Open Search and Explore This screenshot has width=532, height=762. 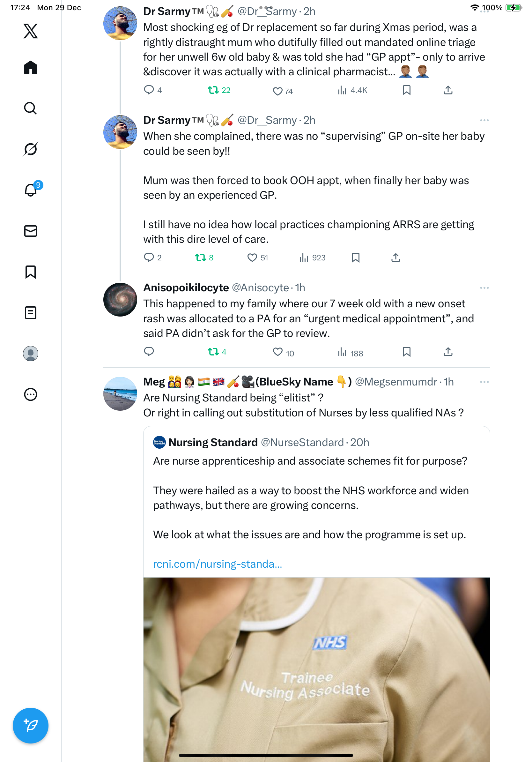pyautogui.click(x=31, y=108)
